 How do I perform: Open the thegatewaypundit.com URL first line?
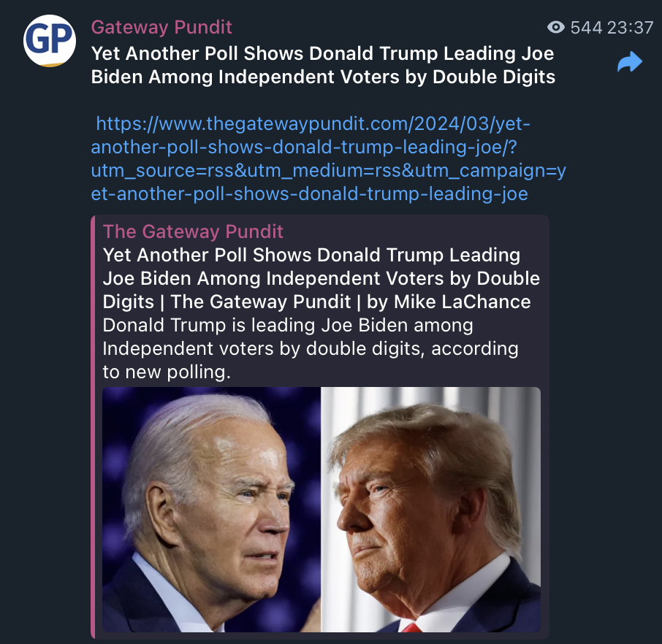(313, 123)
